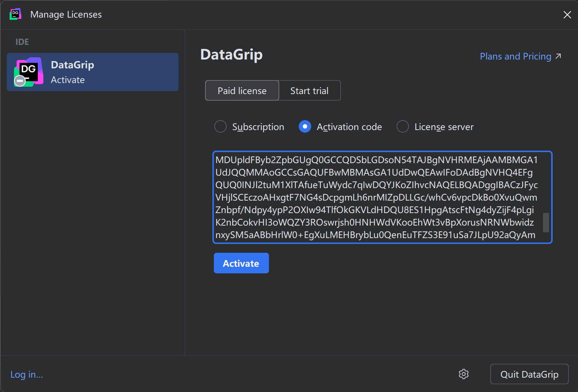Screen dimensions: 578x392
Task: Select the License server radio button
Action: (x=403, y=127)
